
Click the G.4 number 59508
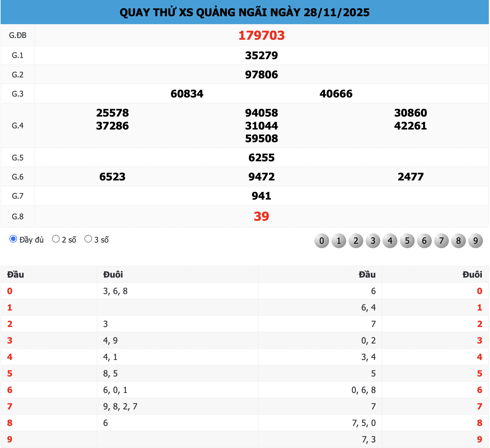click(261, 138)
